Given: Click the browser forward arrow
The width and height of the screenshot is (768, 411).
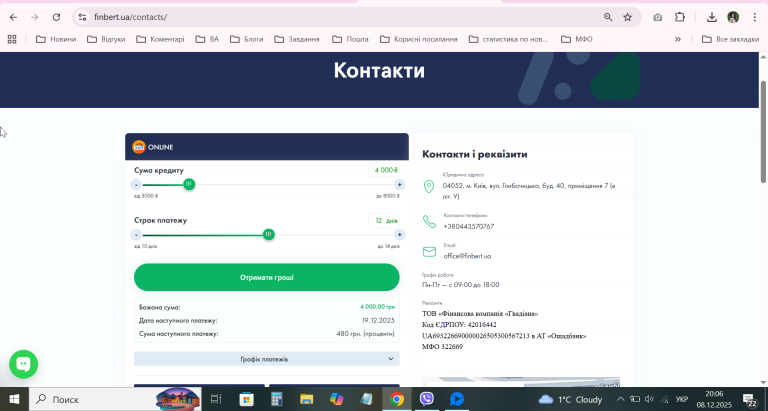Looking at the screenshot, I should 34,17.
